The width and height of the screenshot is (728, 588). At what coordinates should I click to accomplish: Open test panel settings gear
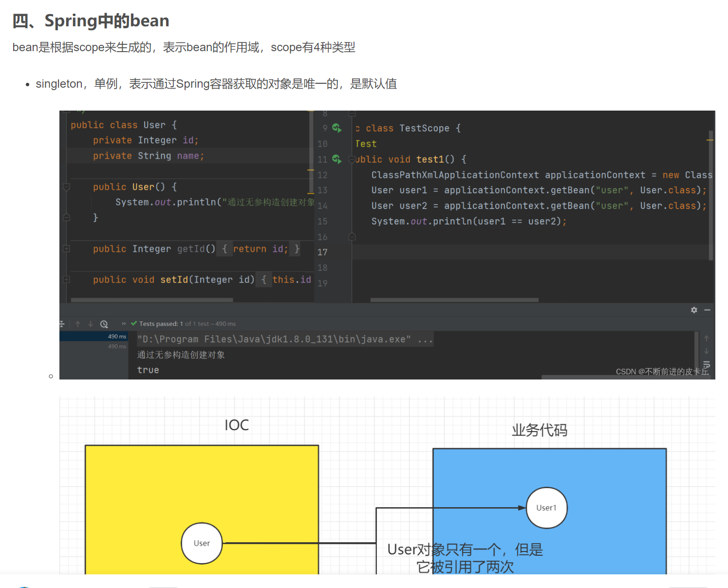[x=694, y=310]
